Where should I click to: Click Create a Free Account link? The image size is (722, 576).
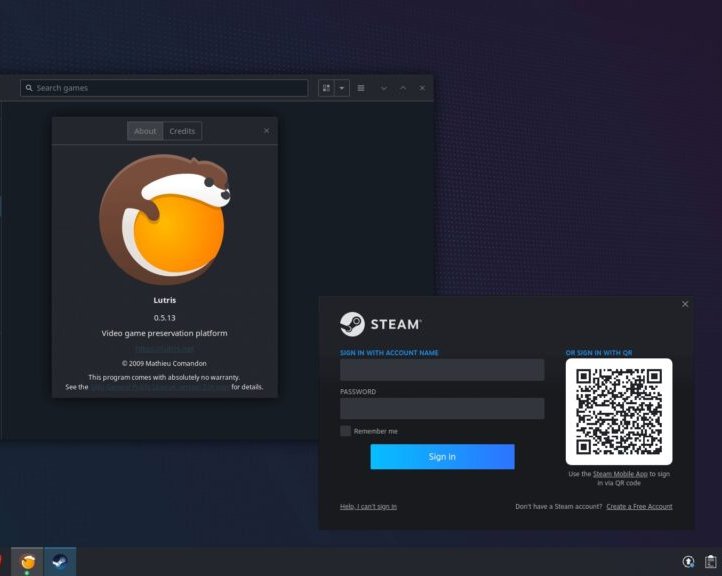pos(639,506)
